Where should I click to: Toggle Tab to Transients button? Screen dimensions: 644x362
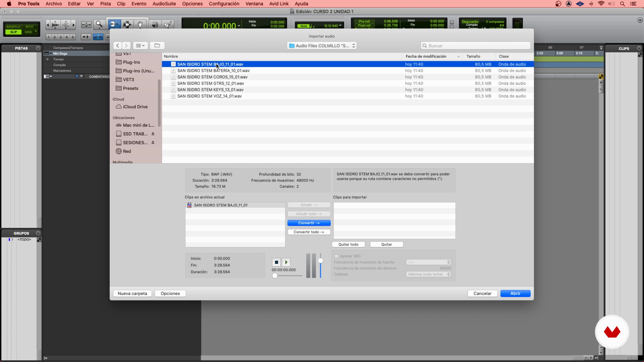pyautogui.click(x=86, y=37)
